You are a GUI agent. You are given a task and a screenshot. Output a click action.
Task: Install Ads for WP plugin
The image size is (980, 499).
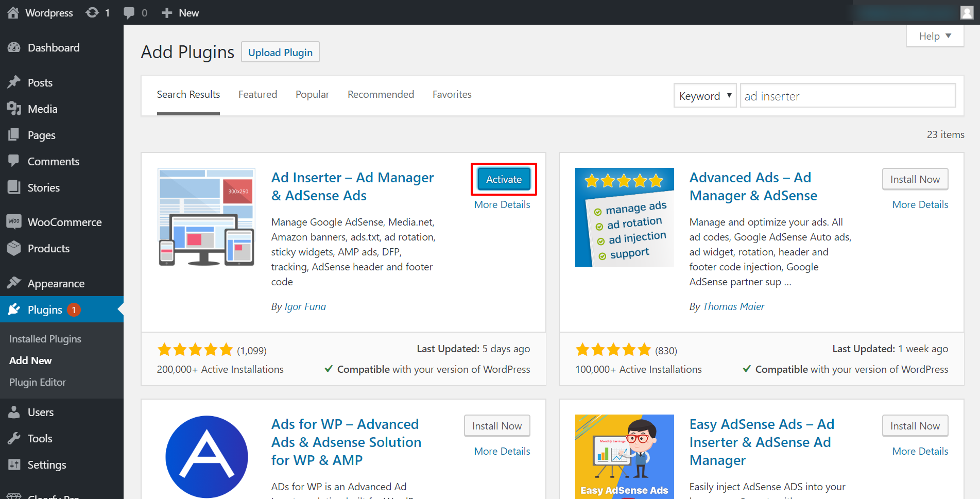tap(497, 426)
